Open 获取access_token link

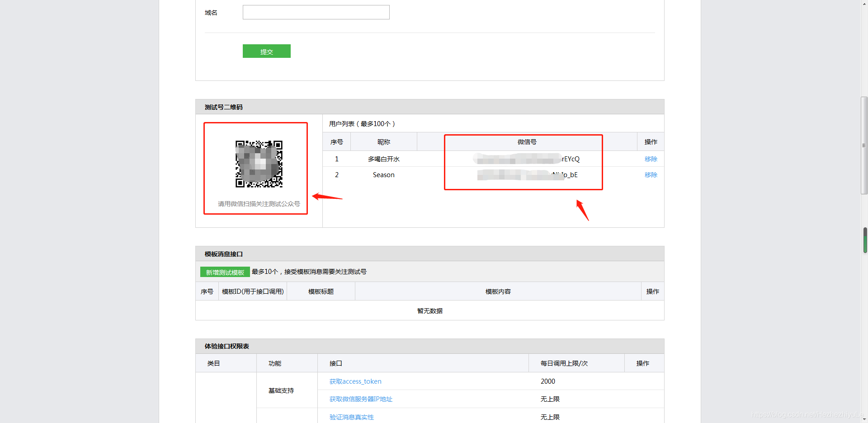[355, 381]
